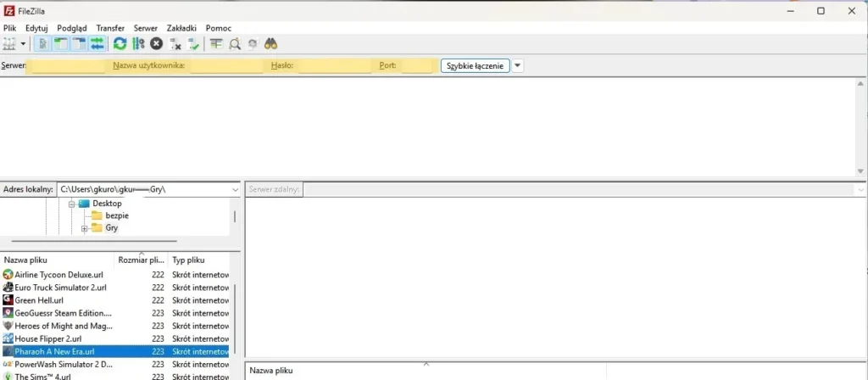
Task: Select the bezpie folder in the tree
Action: (x=117, y=215)
